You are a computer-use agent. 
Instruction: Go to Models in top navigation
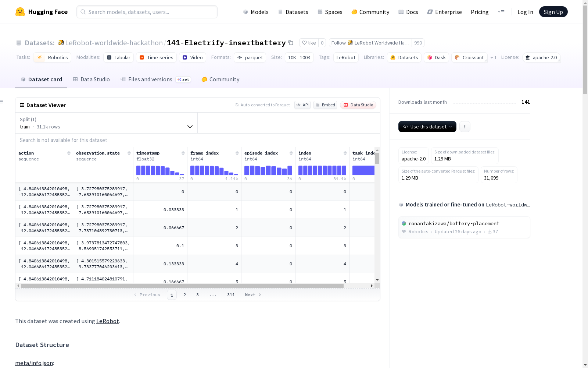click(x=256, y=12)
